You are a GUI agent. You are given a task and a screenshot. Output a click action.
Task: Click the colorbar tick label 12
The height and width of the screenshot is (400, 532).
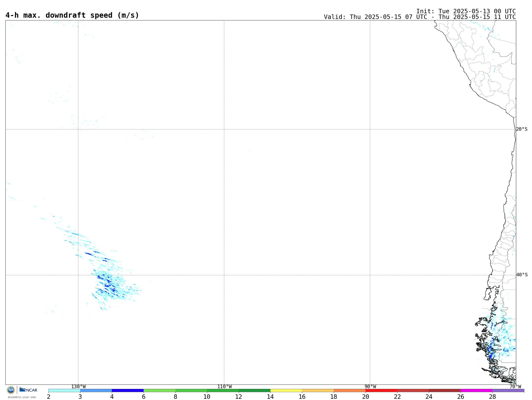click(x=239, y=397)
